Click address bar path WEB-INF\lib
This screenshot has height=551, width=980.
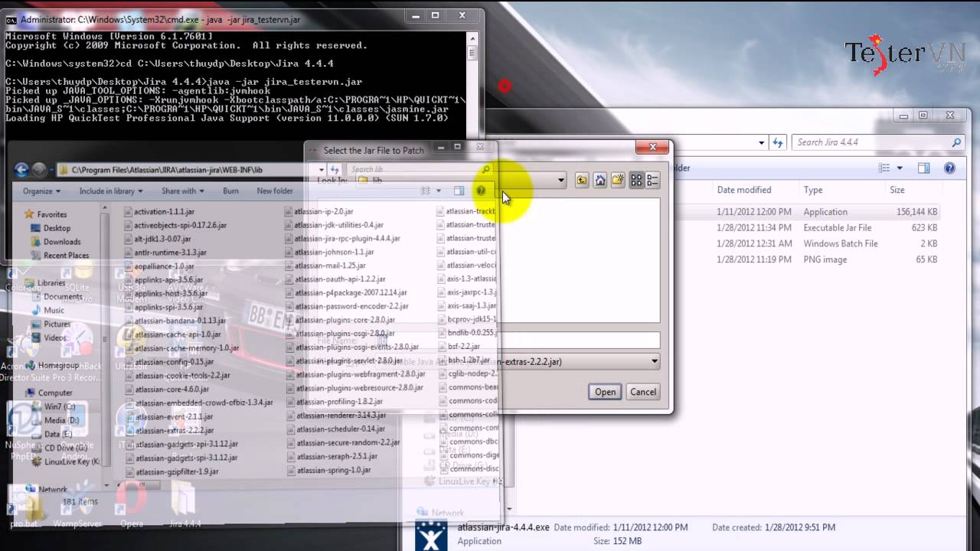(167, 170)
